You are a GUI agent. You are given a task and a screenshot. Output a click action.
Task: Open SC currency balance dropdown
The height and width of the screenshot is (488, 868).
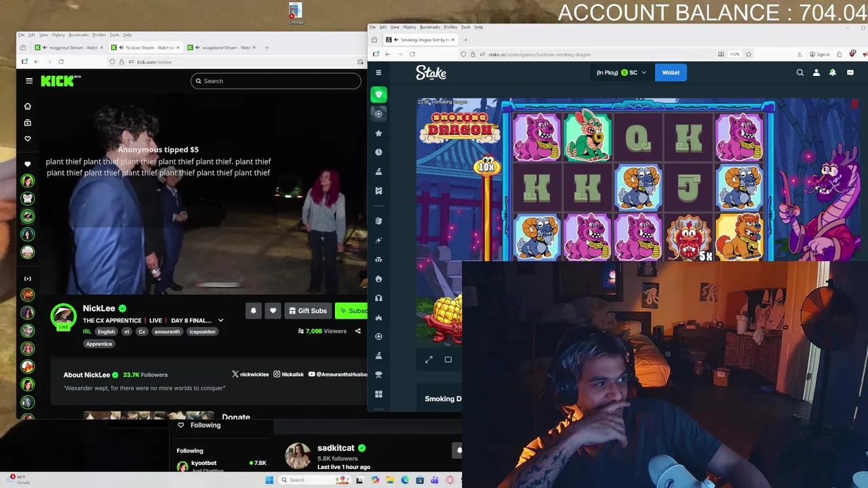622,73
